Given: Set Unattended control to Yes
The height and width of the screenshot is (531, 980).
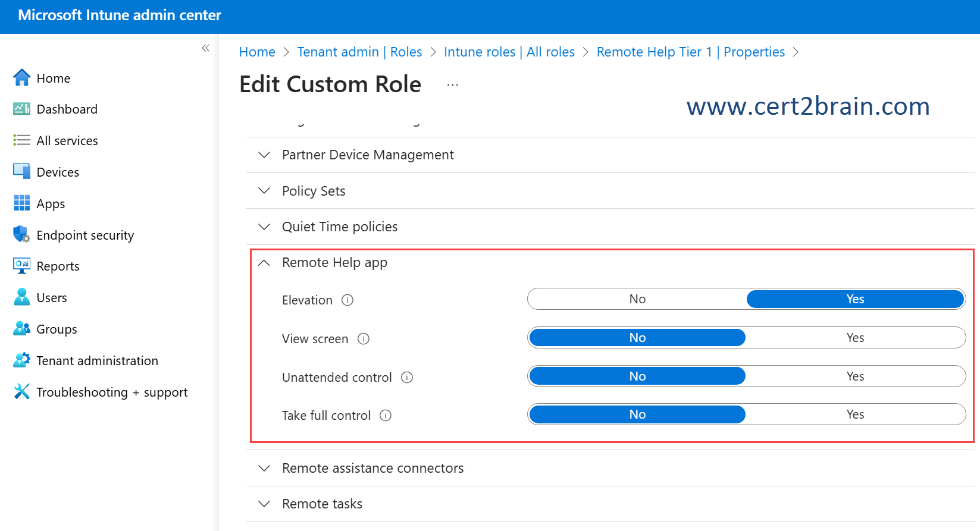Looking at the screenshot, I should (855, 376).
